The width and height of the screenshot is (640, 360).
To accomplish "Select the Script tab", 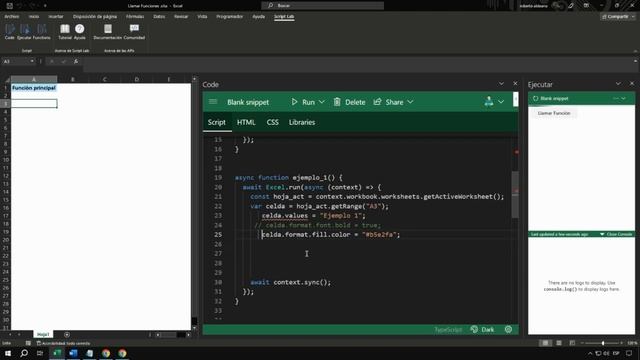I will pyautogui.click(x=217, y=122).
